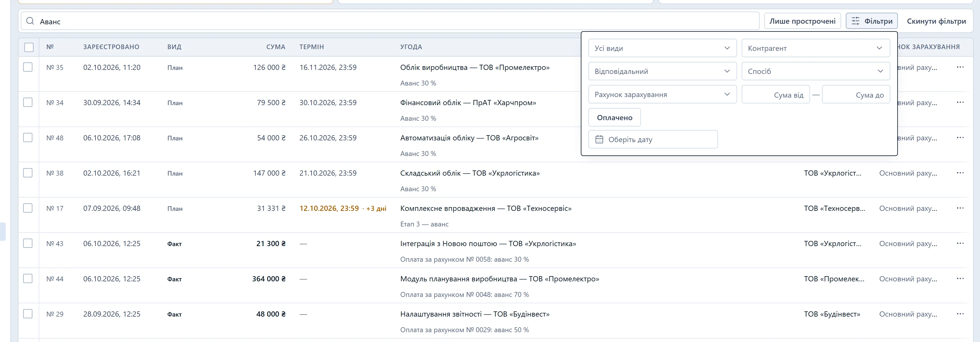Open row actions menu for № 48
This screenshot has width=980, height=342.
[960, 137]
